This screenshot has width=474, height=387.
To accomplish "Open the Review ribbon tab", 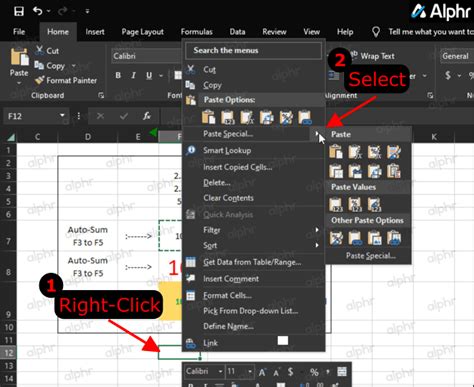I will point(274,32).
